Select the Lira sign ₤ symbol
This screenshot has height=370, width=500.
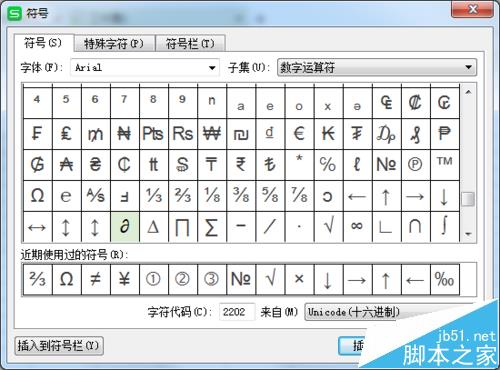coord(67,134)
